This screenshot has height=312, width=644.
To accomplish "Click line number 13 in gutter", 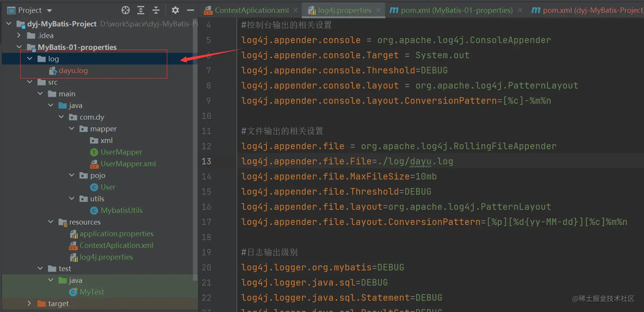I will tap(206, 161).
